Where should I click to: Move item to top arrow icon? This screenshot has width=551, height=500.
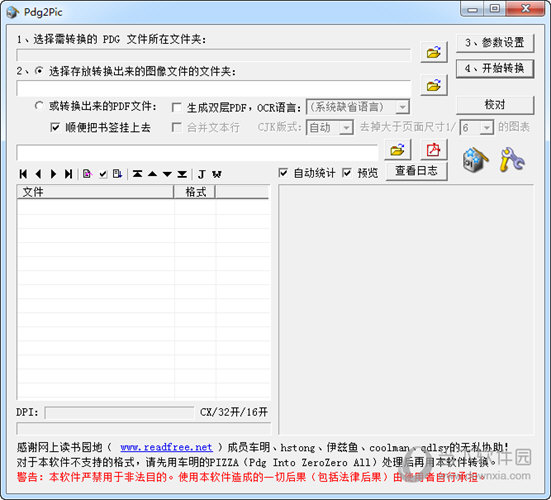137,174
